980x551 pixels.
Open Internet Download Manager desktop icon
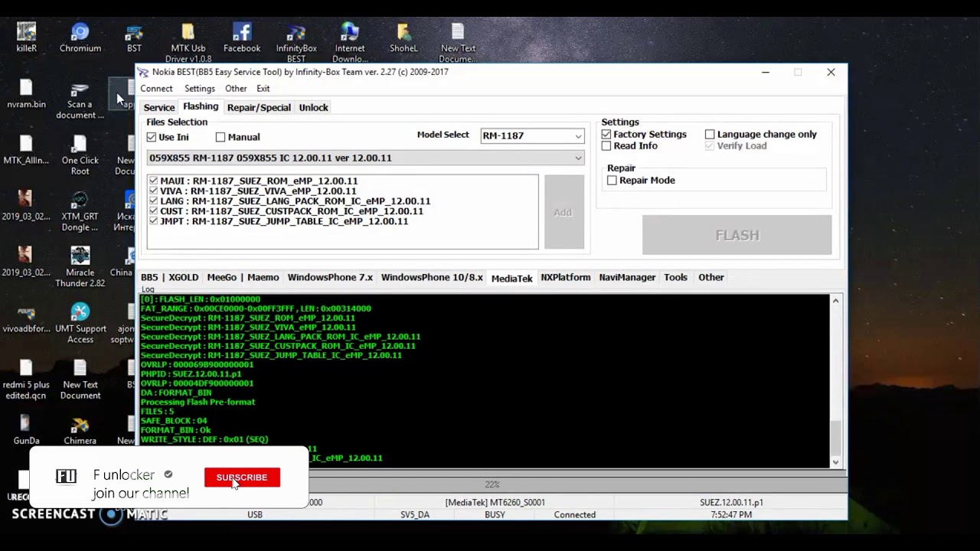350,42
